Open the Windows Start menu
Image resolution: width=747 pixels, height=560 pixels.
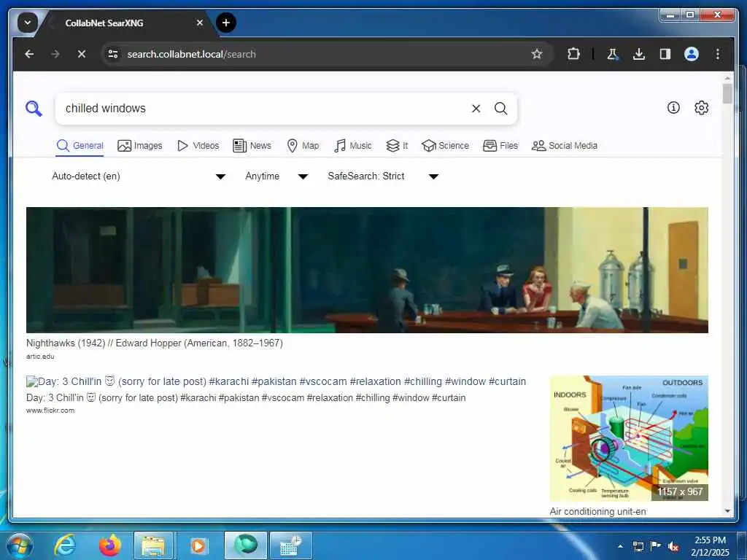(x=18, y=545)
